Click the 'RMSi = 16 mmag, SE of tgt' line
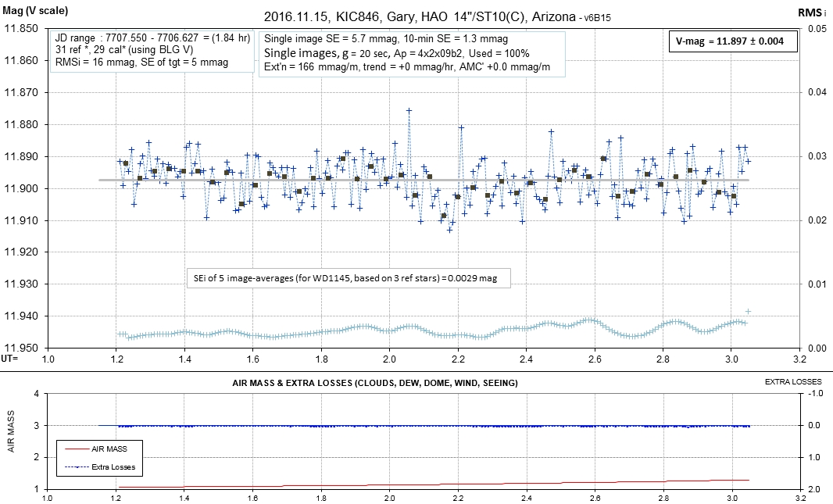The image size is (833, 504). point(142,63)
